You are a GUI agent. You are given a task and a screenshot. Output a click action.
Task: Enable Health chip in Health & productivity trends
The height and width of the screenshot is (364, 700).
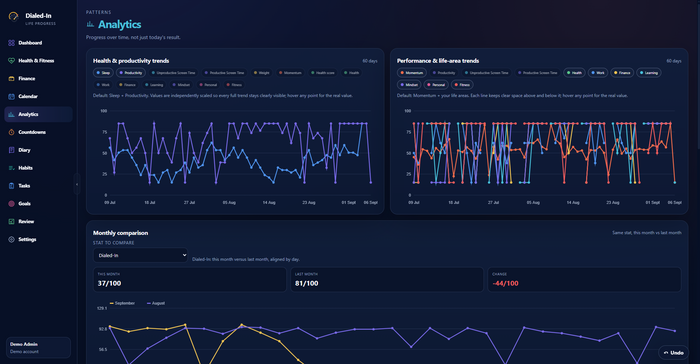351,73
